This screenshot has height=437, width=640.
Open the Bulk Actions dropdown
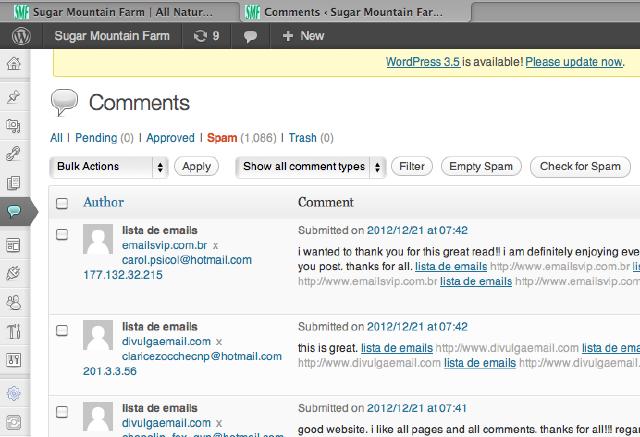coord(108,167)
